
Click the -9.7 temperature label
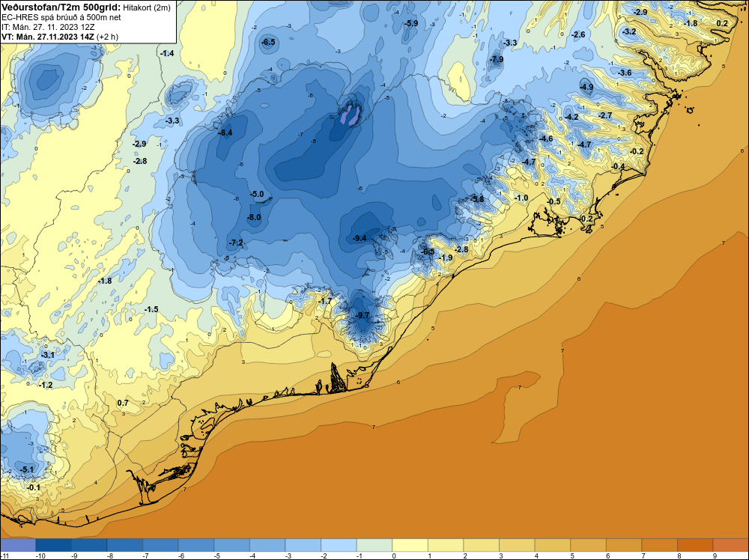(363, 315)
